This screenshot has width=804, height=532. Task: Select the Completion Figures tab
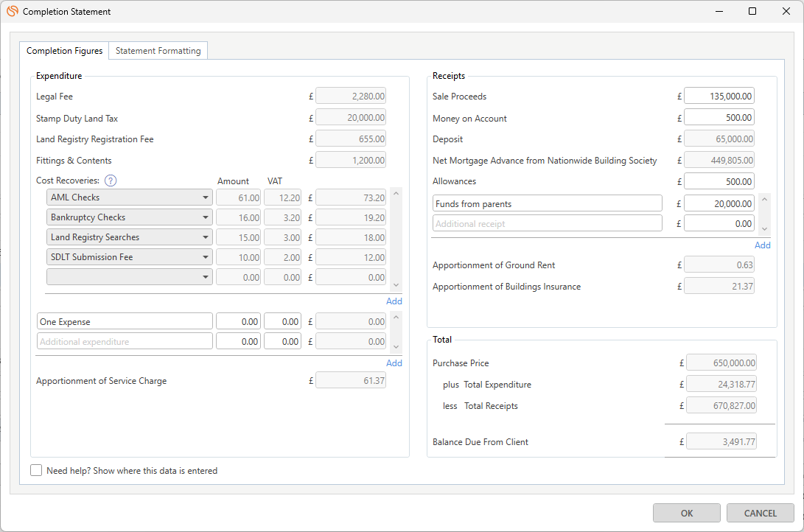pos(64,51)
